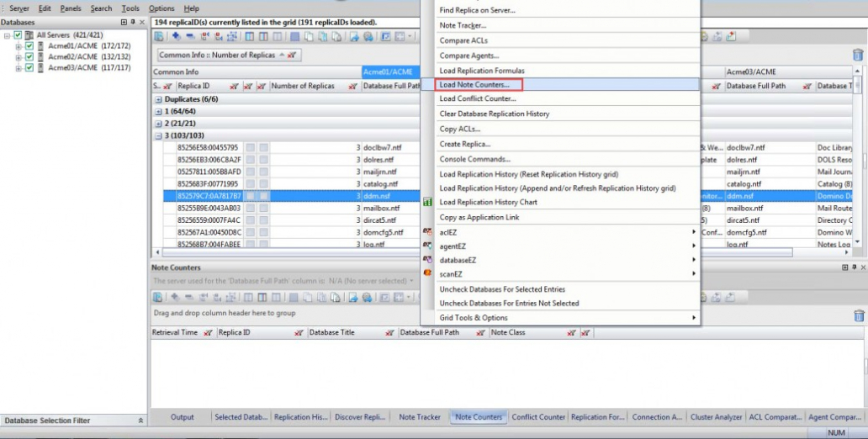The width and height of the screenshot is (868, 439).
Task: Click the pin icon of the Databases panel
Action: [x=133, y=22]
